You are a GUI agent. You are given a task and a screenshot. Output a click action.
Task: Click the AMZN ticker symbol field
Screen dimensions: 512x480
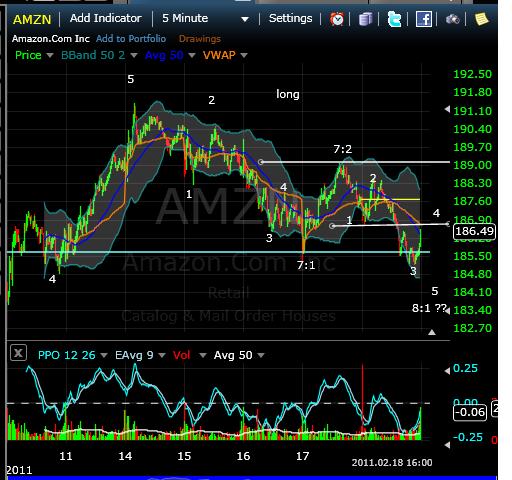point(32,19)
